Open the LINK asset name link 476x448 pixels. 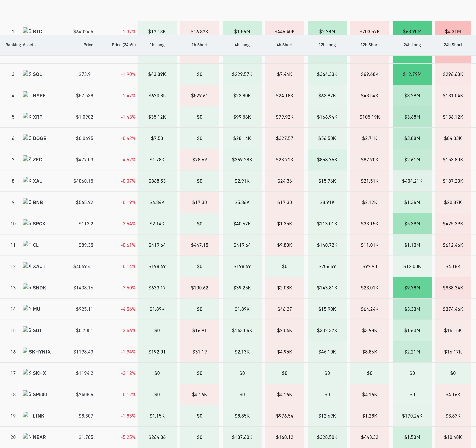coord(38,416)
